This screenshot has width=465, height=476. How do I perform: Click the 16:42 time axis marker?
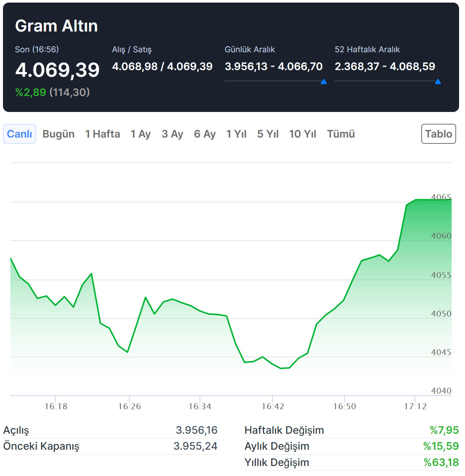click(273, 406)
